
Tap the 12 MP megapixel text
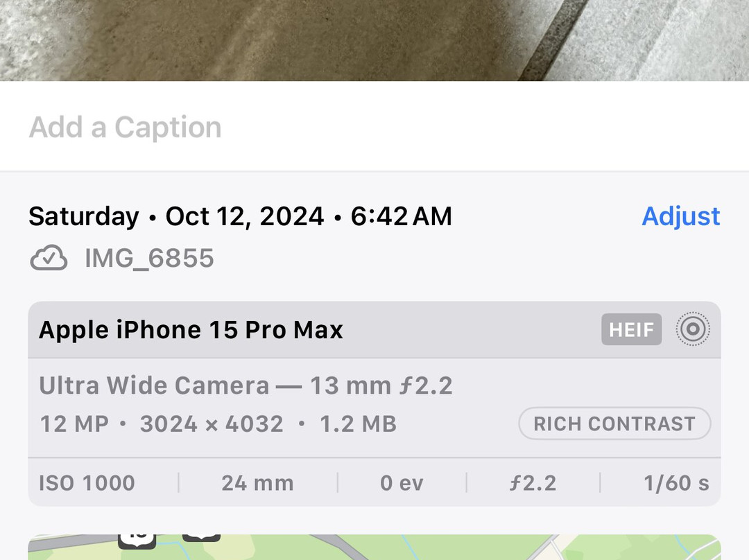(x=74, y=424)
